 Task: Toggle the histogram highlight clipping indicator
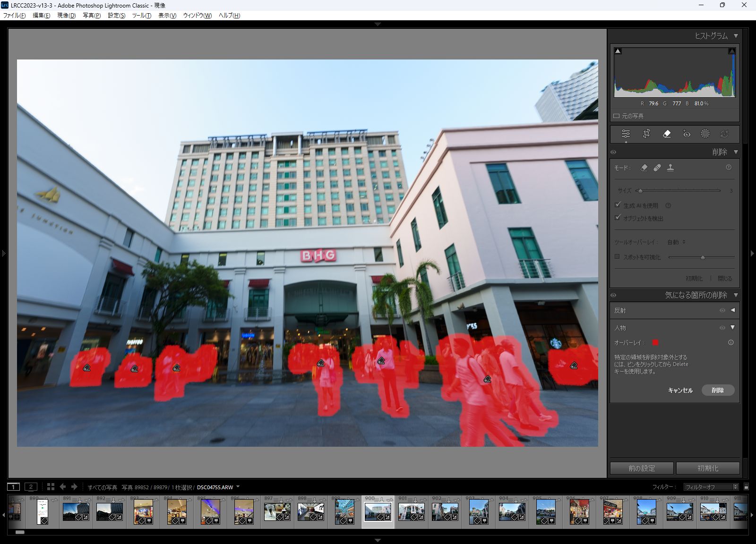tap(732, 51)
